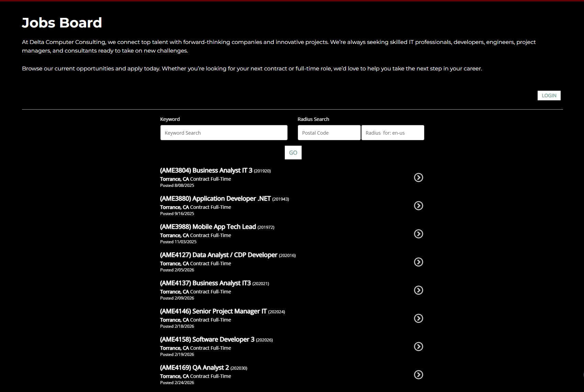Screen dimensions: 584x392
Task: Click arrow icon for Software Developer 3
Action: coord(418,347)
